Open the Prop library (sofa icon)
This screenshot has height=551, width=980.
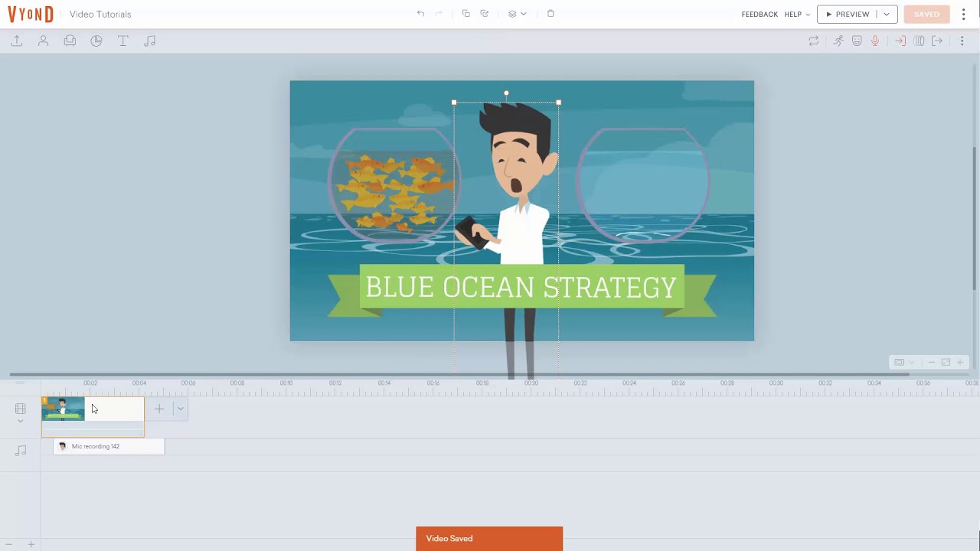coord(70,41)
